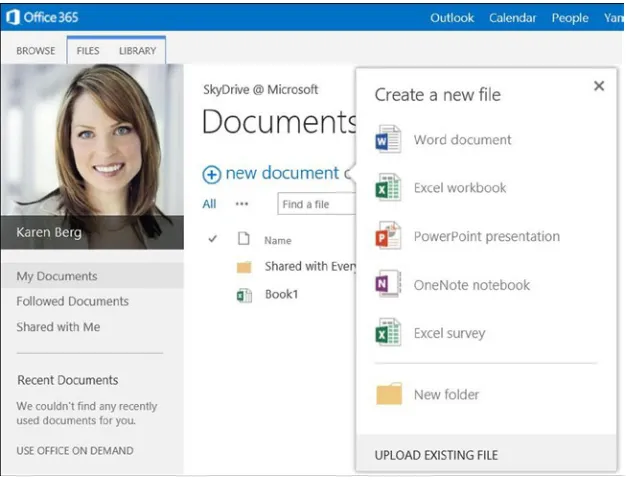Close the Create a new file panel

point(599,85)
